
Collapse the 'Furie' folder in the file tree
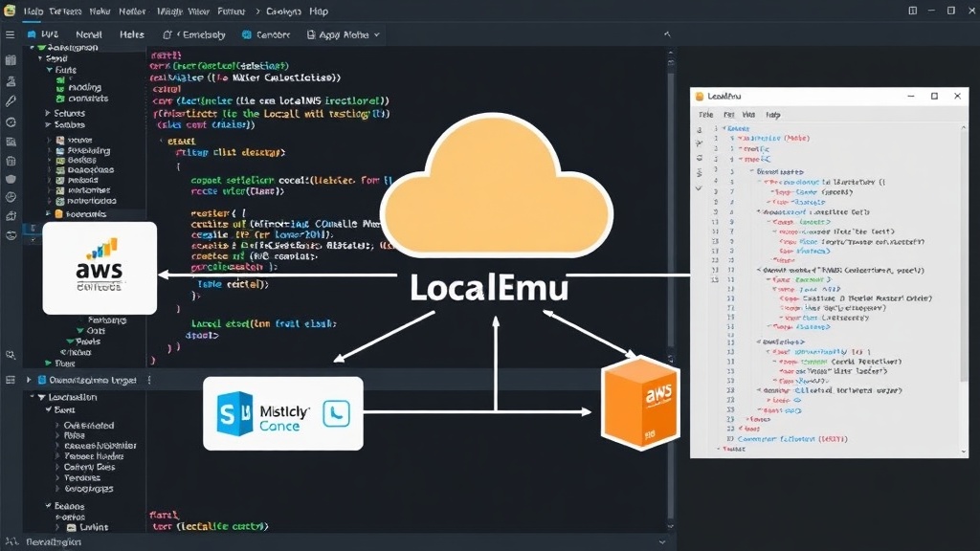click(x=49, y=70)
